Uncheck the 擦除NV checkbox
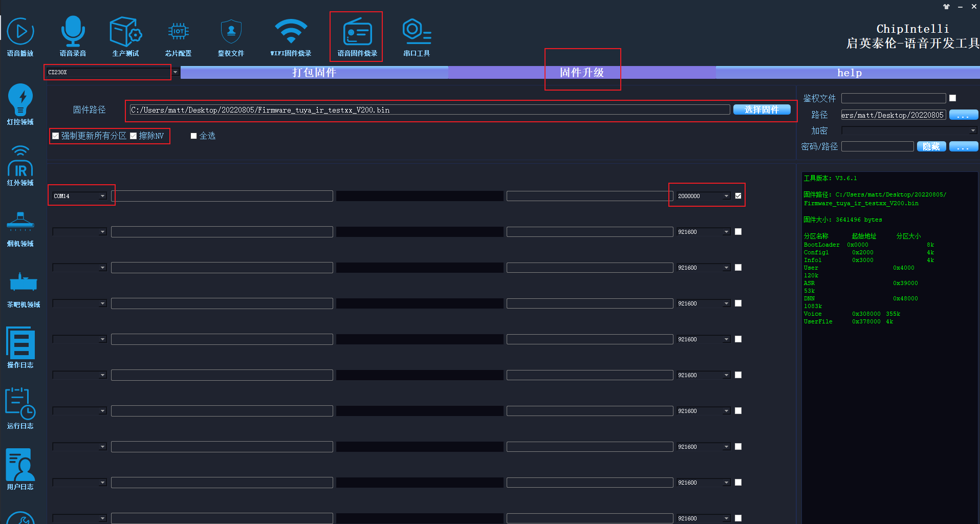 pyautogui.click(x=134, y=136)
